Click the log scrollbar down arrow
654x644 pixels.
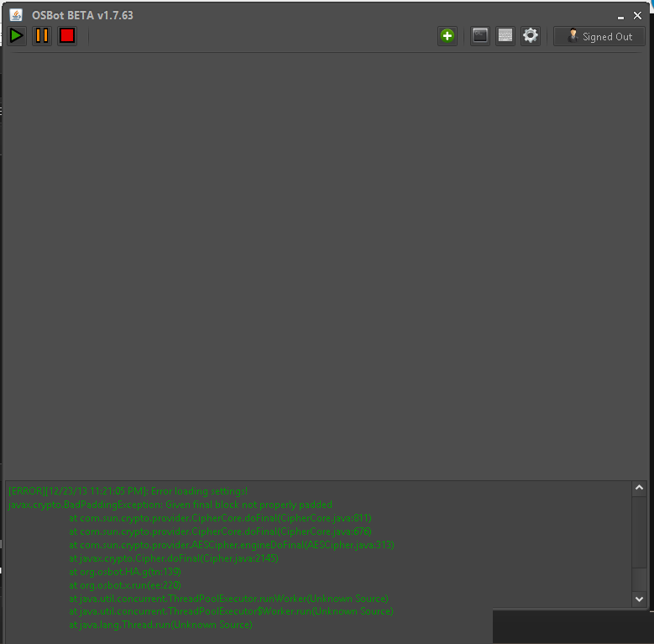[639, 599]
